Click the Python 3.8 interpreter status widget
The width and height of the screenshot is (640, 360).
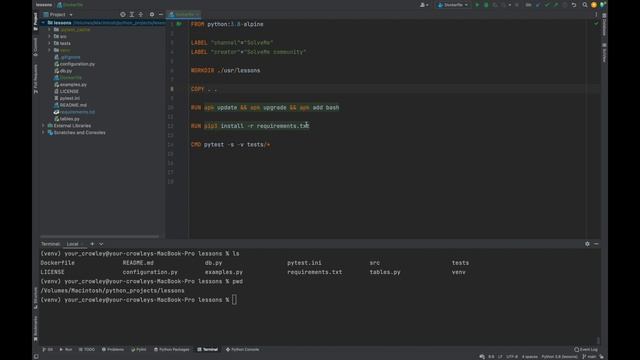click(559, 357)
